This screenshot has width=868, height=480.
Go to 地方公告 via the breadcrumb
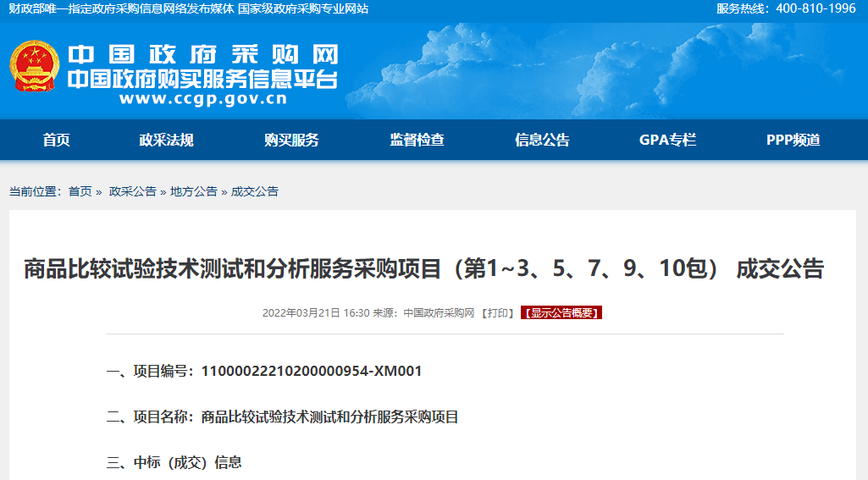[x=193, y=191]
